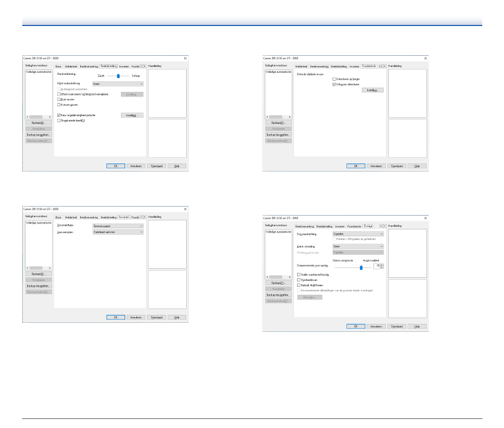The width and height of the screenshot is (504, 428).
Task: Open the Moiré onderdrukking dropdown
Action: (118, 83)
